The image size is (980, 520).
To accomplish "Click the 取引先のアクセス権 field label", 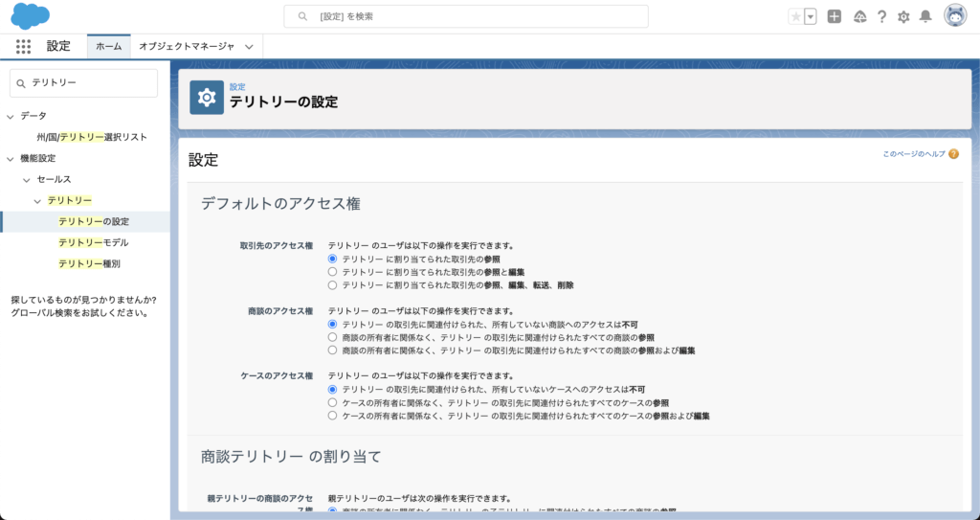I will pos(277,246).
